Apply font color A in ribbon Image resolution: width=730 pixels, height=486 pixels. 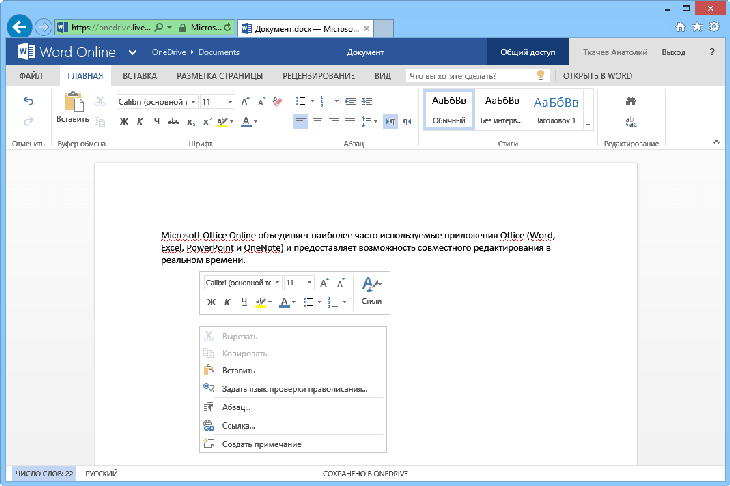pos(246,122)
